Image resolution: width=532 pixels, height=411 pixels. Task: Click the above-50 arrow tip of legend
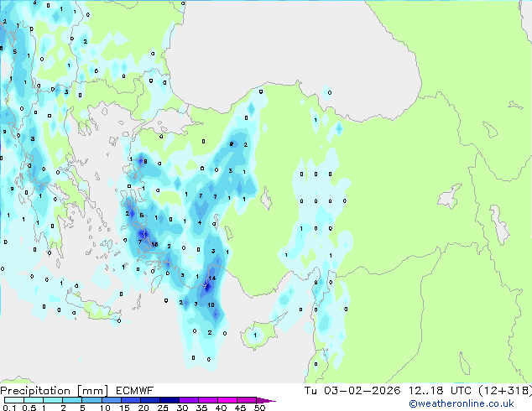(266, 400)
